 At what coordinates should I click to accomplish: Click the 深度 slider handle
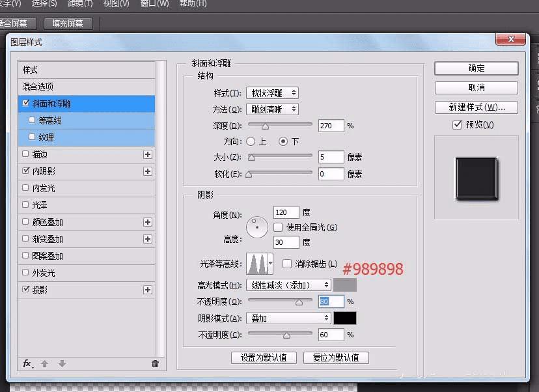coord(265,126)
